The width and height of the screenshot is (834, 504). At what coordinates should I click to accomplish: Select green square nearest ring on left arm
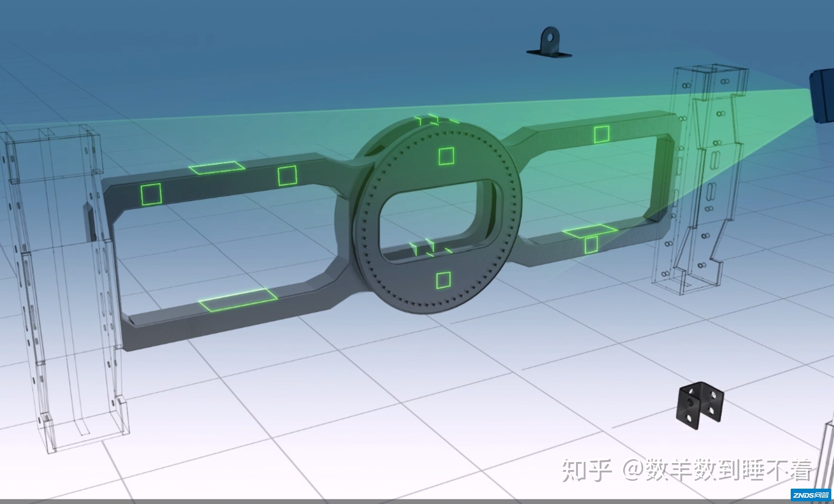click(287, 176)
